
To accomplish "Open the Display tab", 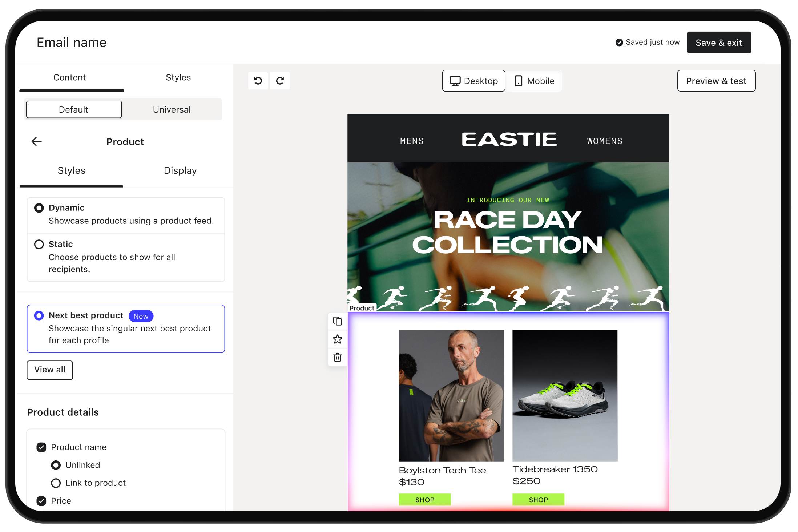I will (x=180, y=171).
